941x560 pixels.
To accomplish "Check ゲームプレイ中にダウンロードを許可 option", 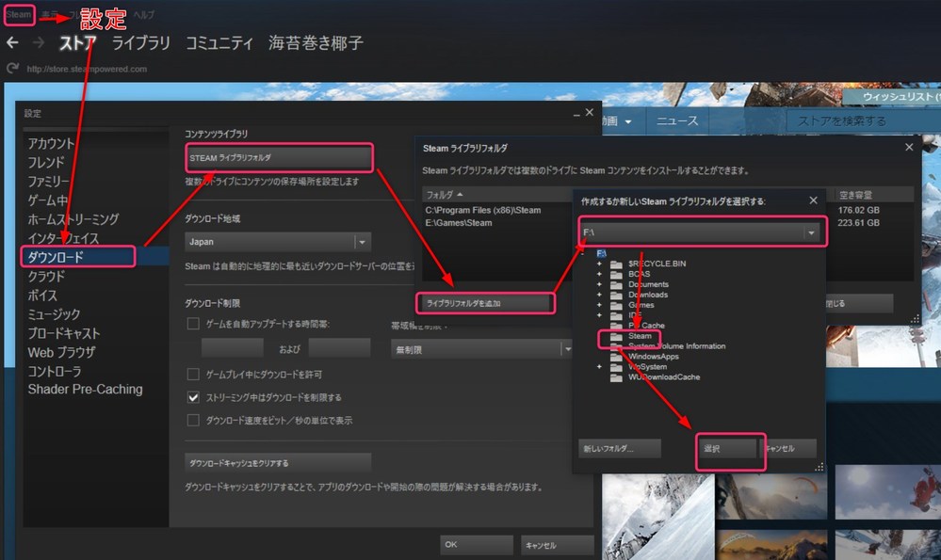I will pos(193,375).
